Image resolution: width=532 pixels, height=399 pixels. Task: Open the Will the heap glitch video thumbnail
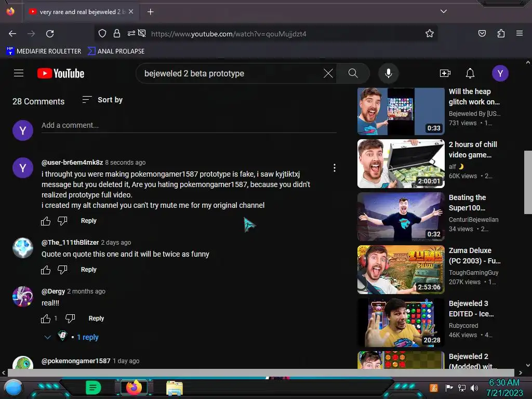pos(401,111)
